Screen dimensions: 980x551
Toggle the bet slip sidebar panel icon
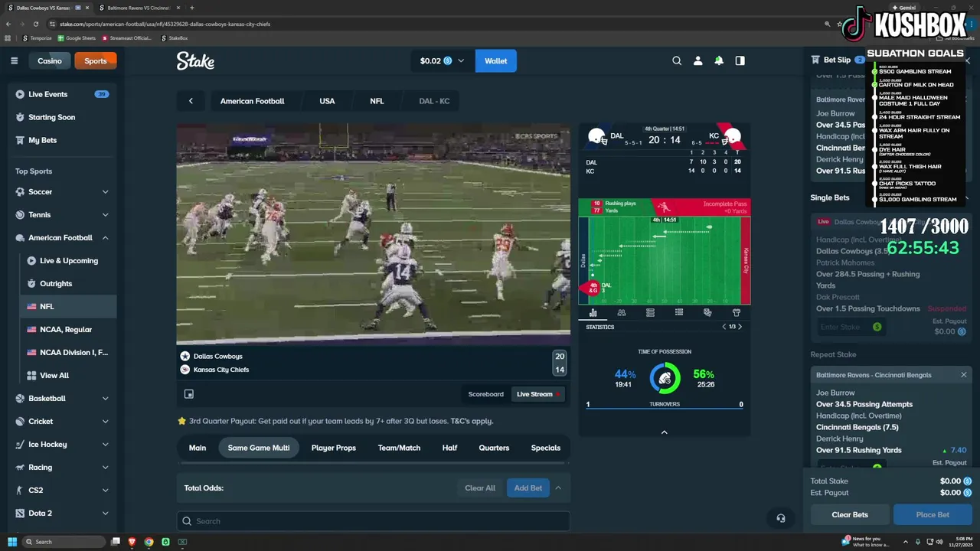pyautogui.click(x=740, y=60)
